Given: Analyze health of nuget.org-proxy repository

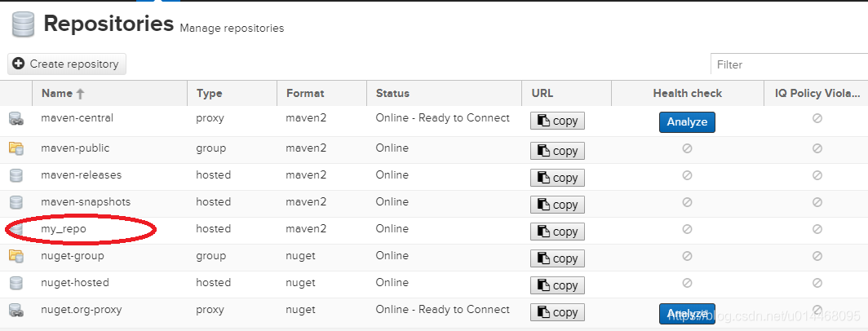Looking at the screenshot, I should coord(687,313).
